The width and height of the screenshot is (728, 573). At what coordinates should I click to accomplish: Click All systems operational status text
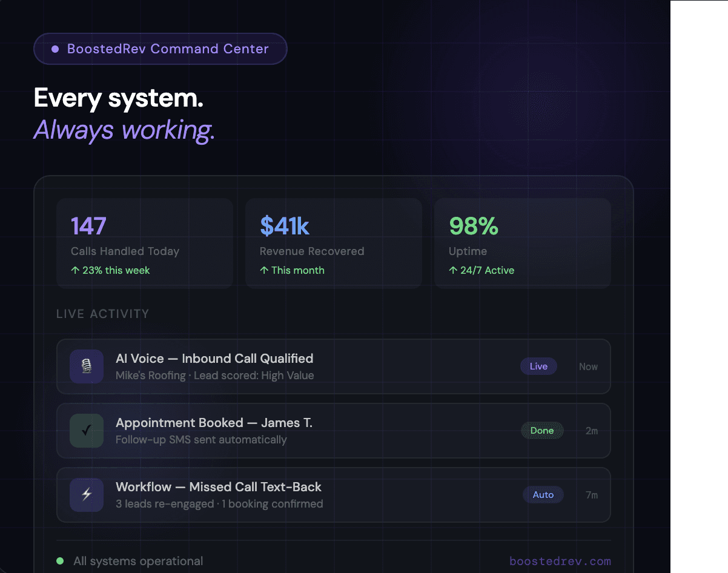point(138,561)
